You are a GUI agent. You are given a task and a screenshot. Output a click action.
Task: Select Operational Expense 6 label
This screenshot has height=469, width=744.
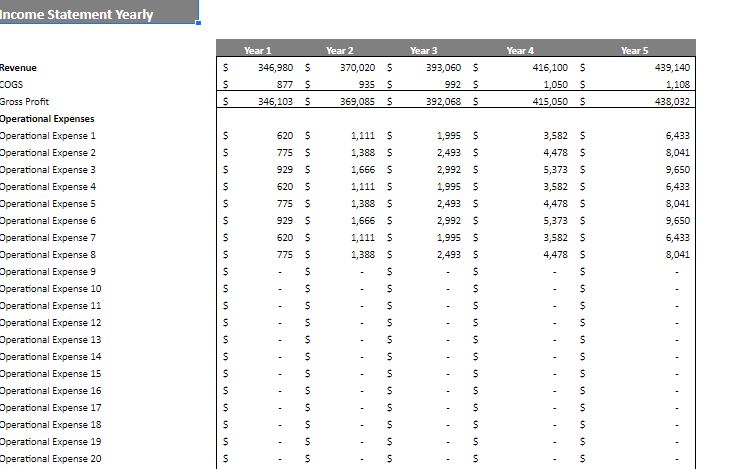(47, 221)
